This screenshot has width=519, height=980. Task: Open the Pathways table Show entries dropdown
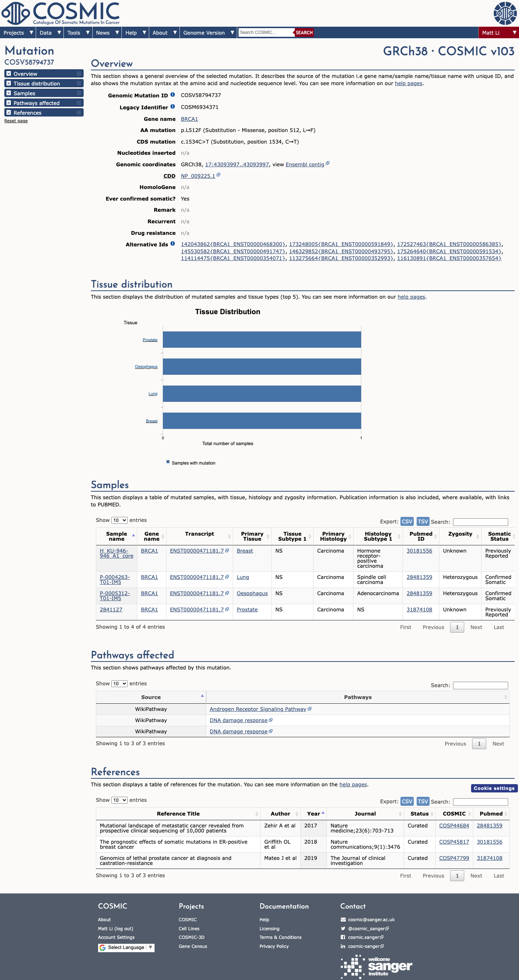click(x=119, y=684)
